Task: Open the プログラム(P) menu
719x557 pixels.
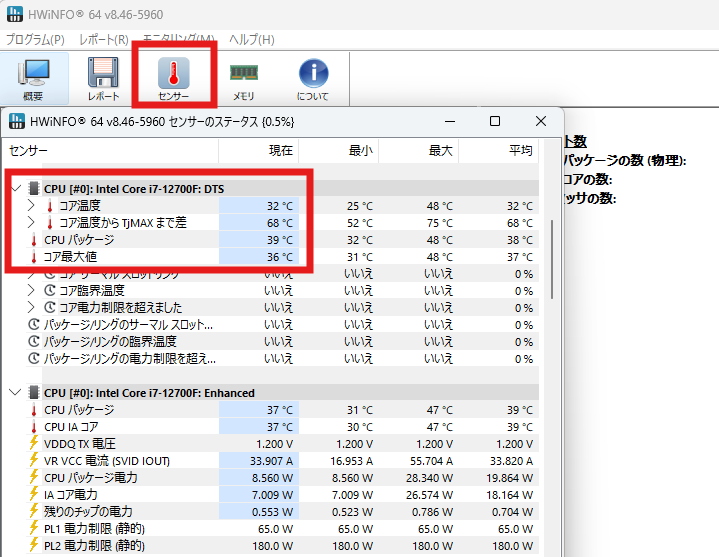Action: (x=35, y=40)
